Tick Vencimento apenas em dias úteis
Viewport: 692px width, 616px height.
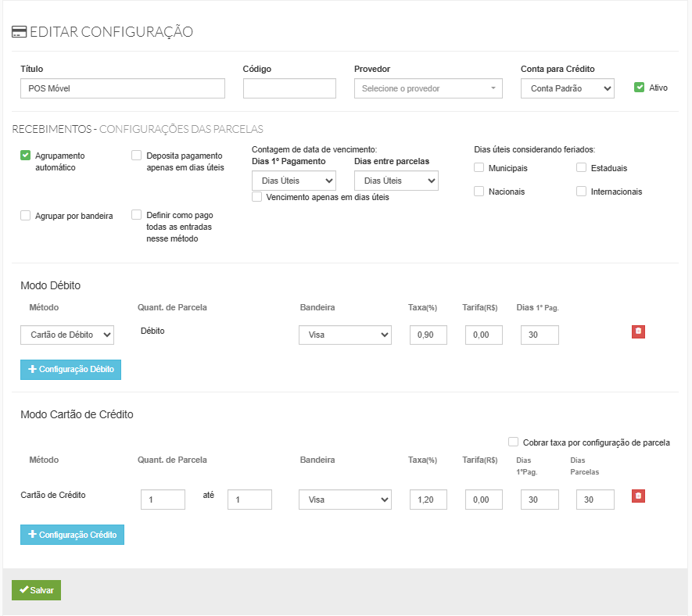(257, 197)
